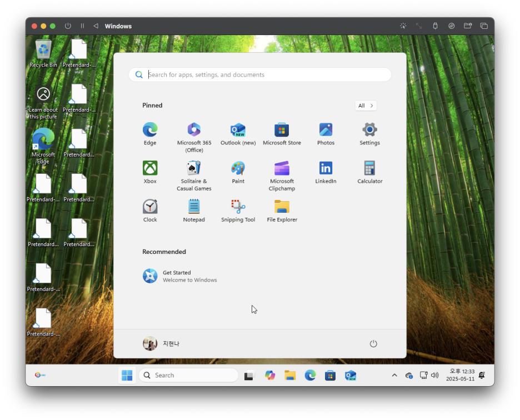
Task: Show all apps with All button
Action: tap(366, 106)
